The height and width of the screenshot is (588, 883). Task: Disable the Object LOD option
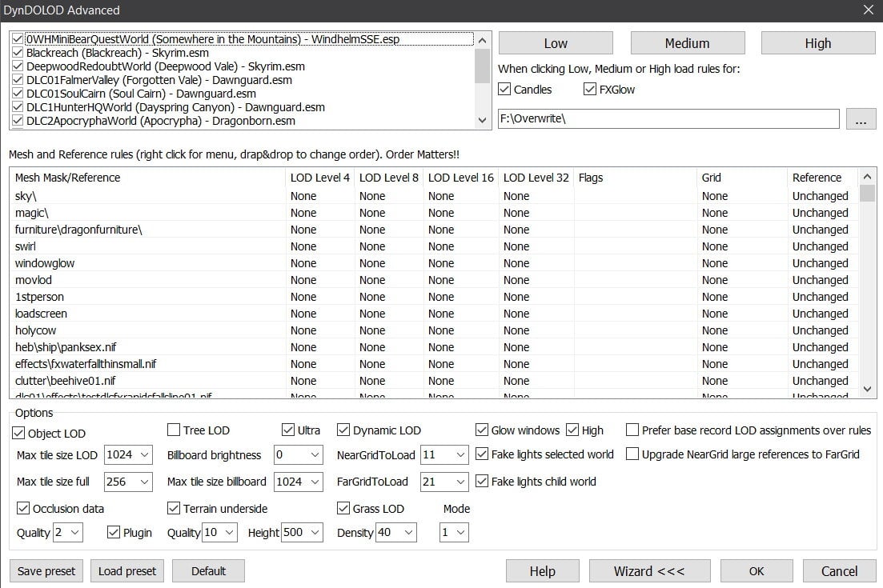18,434
